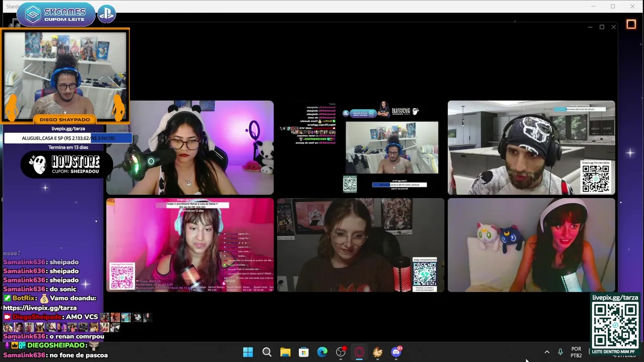Switch to OBS Studio in taskbar

(341, 352)
